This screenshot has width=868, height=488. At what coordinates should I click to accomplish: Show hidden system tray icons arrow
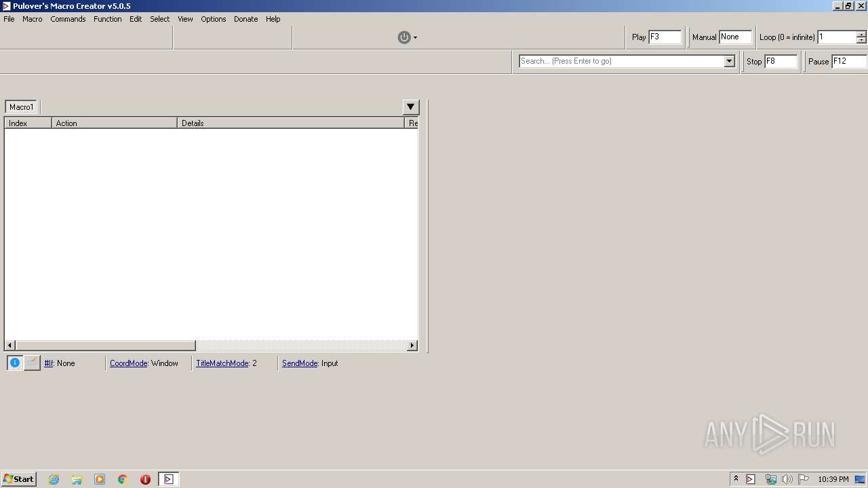736,479
